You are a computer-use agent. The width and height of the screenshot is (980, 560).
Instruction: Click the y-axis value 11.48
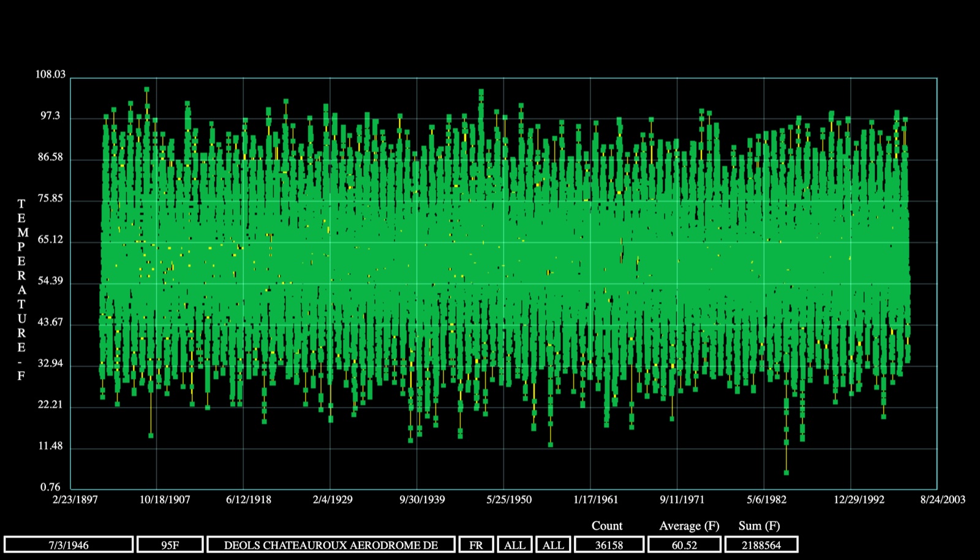[50, 446]
